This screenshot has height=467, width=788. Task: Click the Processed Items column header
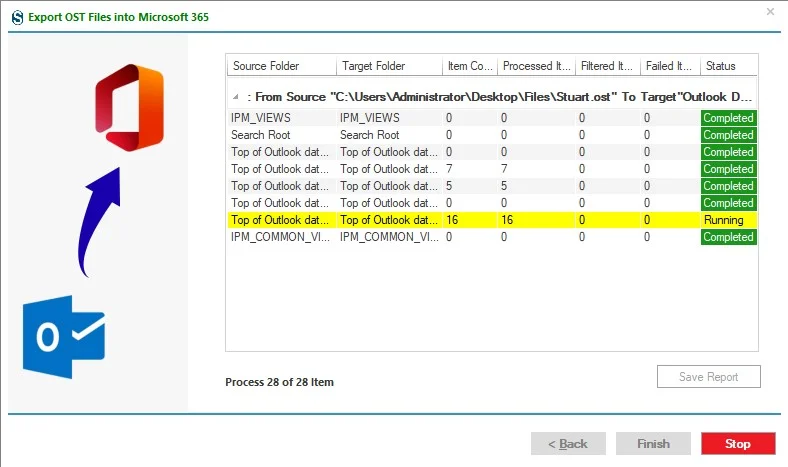tap(536, 66)
